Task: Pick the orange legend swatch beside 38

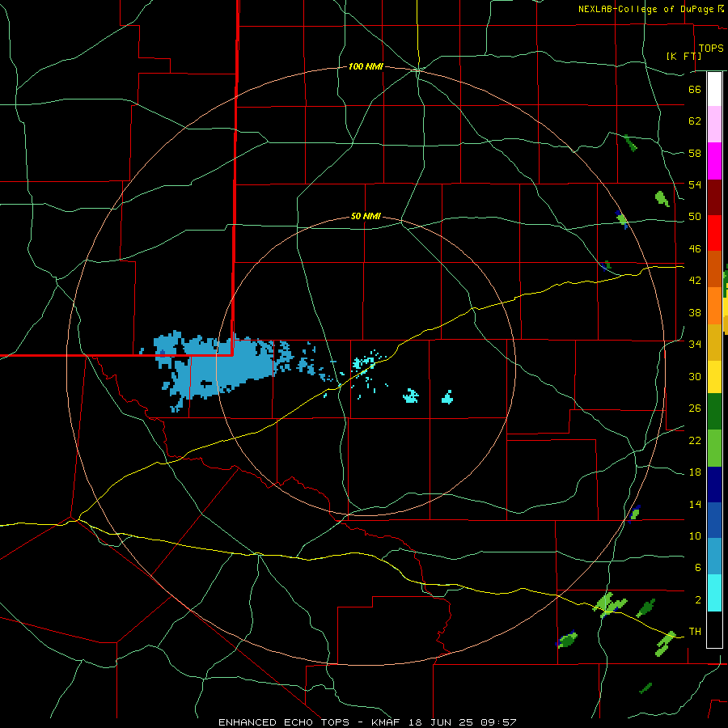Action: 714,305
